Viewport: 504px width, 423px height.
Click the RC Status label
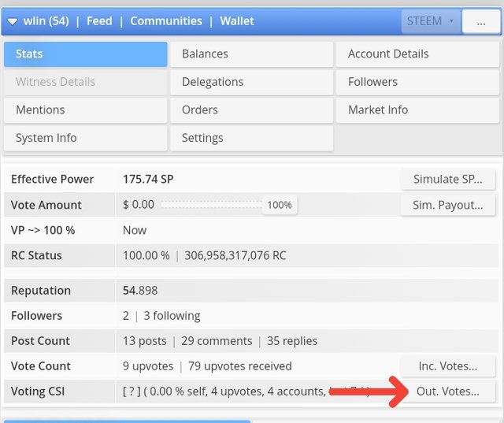pos(36,255)
